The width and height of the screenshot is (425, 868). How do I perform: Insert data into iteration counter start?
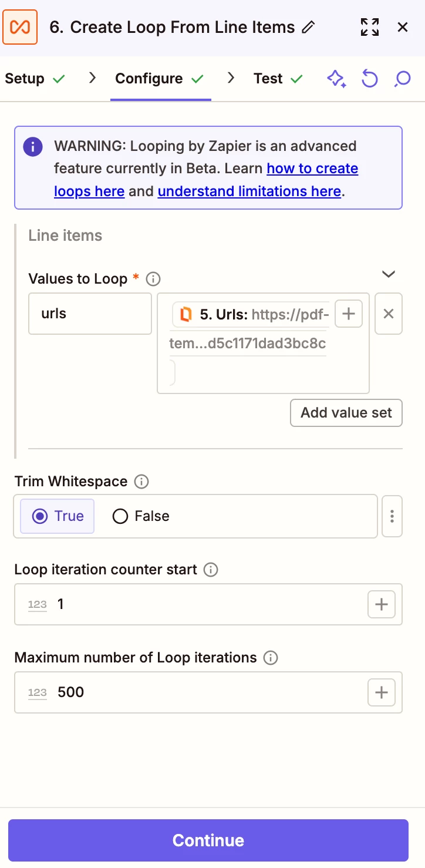tap(382, 604)
